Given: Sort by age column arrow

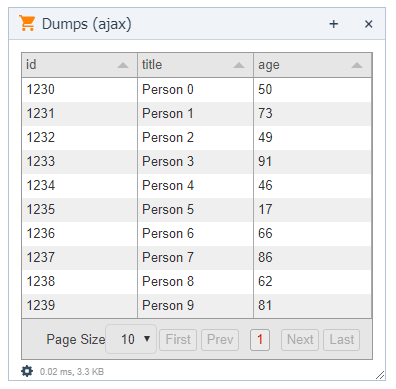Looking at the screenshot, I should [x=357, y=65].
